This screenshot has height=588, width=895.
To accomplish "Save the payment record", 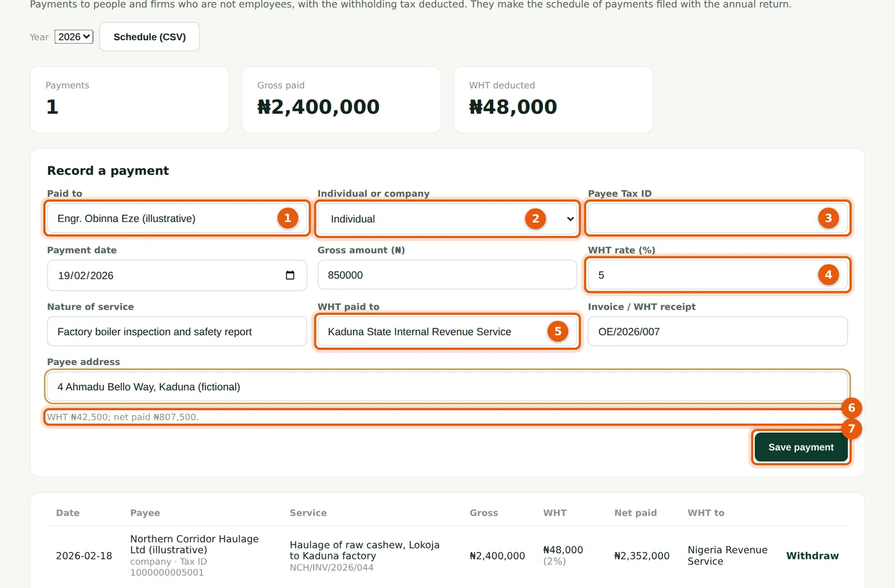I will pyautogui.click(x=800, y=447).
